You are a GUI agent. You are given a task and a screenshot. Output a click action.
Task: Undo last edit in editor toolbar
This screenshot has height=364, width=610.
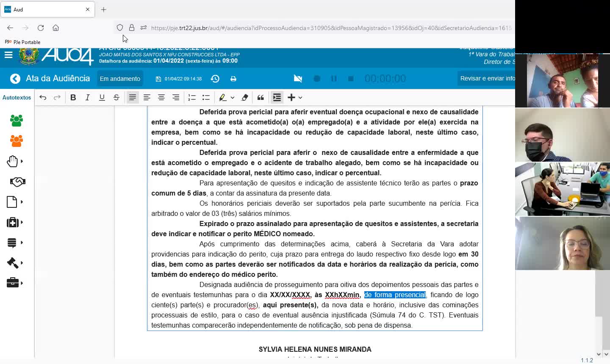(x=43, y=97)
